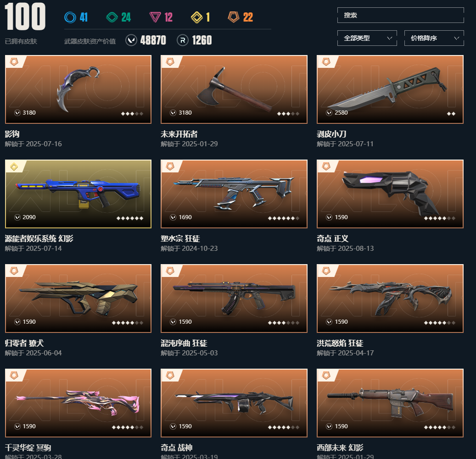Click the VP currency icon beside 48870
The width and height of the screenshot is (476, 459).
coord(131,40)
